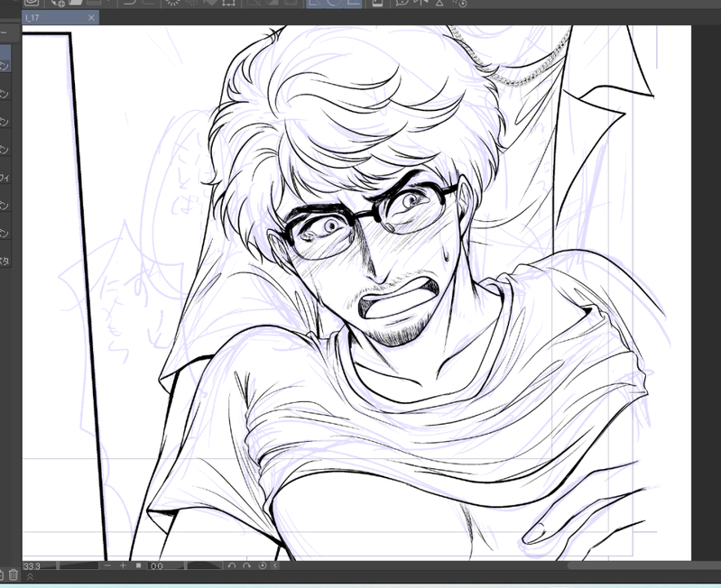The width and height of the screenshot is (721, 588).
Task: Click the Delete dashed-circle icon
Action: point(172,3)
